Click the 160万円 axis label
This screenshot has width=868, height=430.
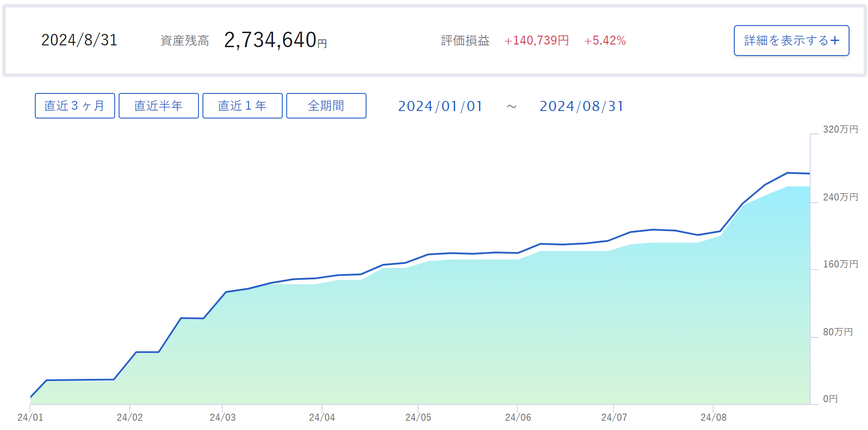(x=841, y=264)
